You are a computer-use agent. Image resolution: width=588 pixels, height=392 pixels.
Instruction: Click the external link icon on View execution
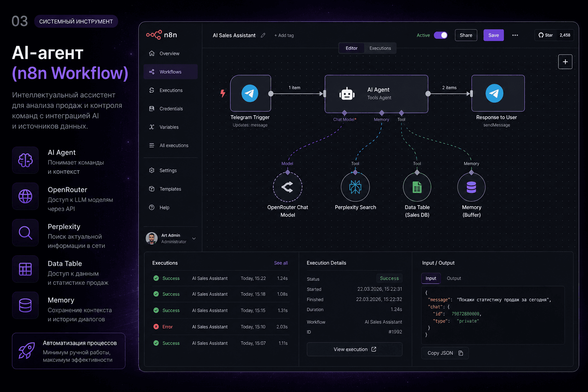click(374, 349)
